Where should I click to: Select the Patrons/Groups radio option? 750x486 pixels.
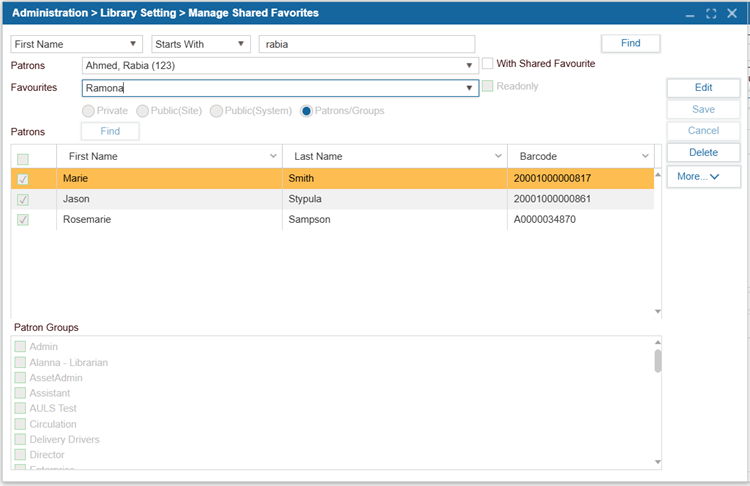(x=306, y=111)
